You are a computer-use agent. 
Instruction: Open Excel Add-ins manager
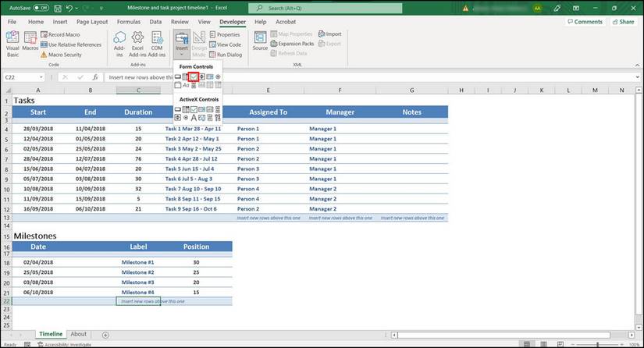[x=137, y=44]
